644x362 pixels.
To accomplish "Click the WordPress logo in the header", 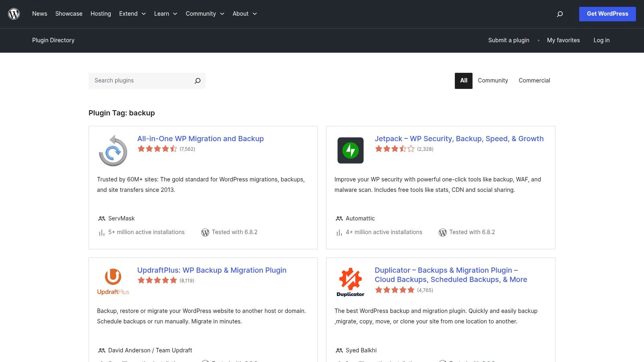I will pyautogui.click(x=14, y=14).
